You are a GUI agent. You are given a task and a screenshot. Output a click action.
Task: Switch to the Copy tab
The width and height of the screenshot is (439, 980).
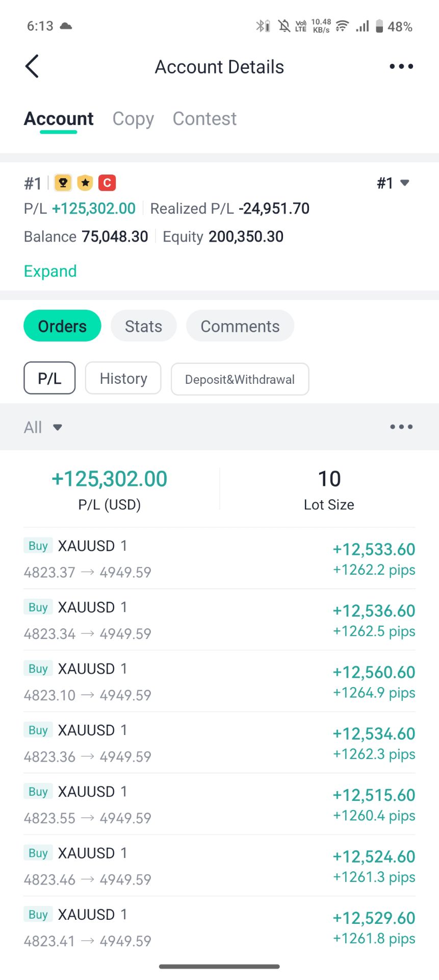[133, 119]
